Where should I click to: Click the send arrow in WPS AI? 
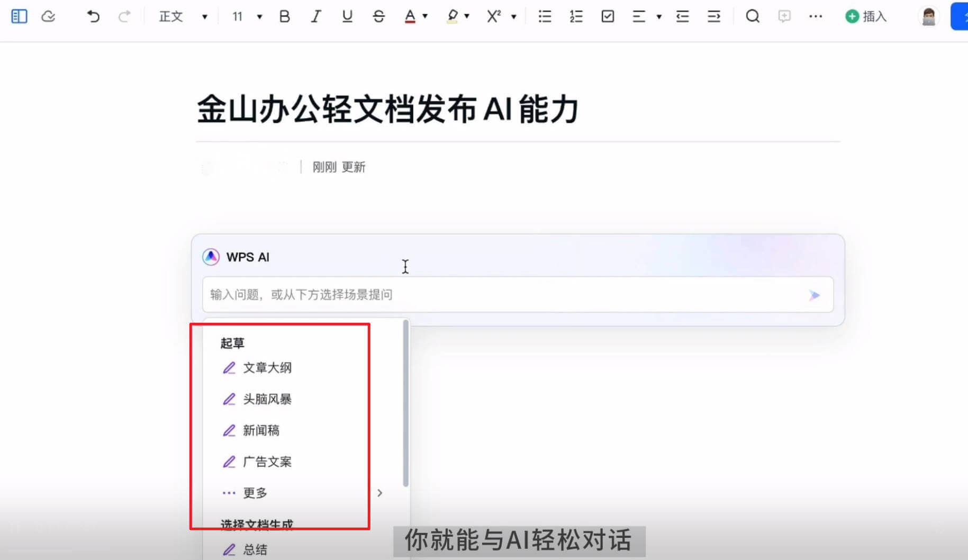(814, 295)
